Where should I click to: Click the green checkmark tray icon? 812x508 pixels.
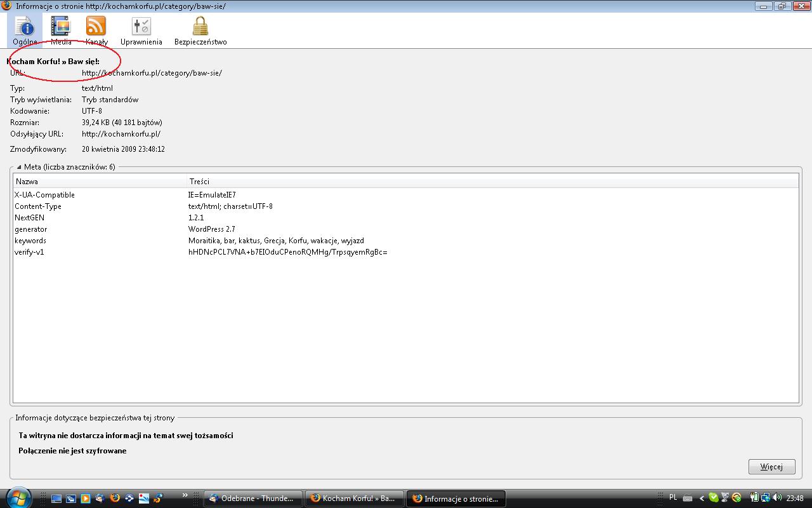click(714, 498)
